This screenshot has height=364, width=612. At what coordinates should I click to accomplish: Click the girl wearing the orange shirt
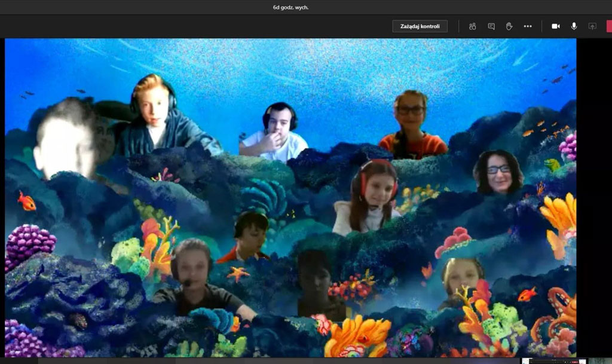(412, 126)
